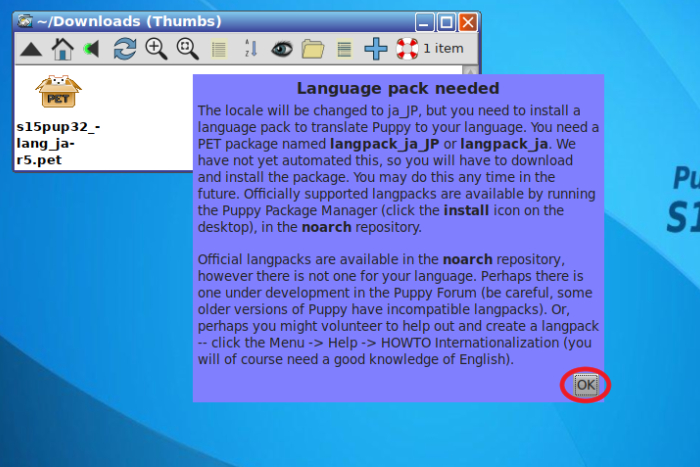Viewport: 700px width, 467px height.
Task: Minimize the ~/Downloads window
Action: [424, 22]
